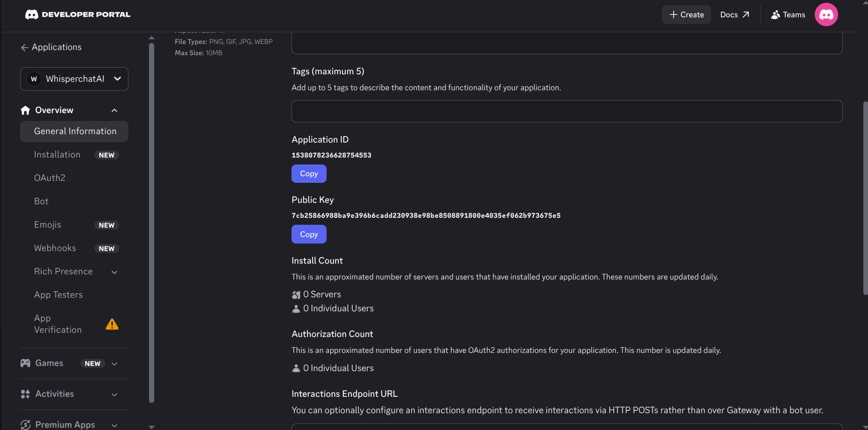Open the Installation page
868x430 pixels.
coord(57,155)
